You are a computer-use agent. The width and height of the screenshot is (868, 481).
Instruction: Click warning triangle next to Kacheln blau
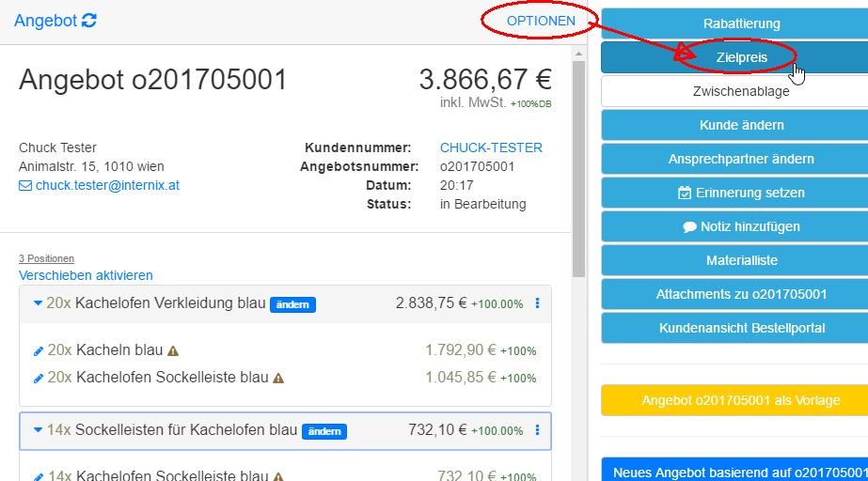172,350
